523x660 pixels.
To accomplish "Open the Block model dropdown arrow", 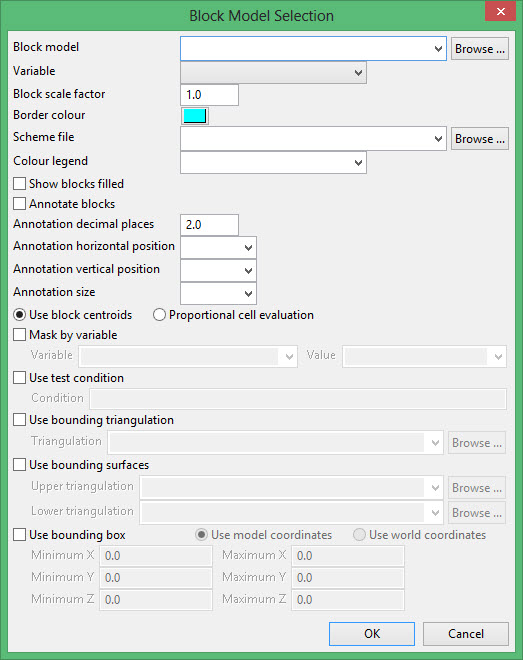I will tap(438, 49).
